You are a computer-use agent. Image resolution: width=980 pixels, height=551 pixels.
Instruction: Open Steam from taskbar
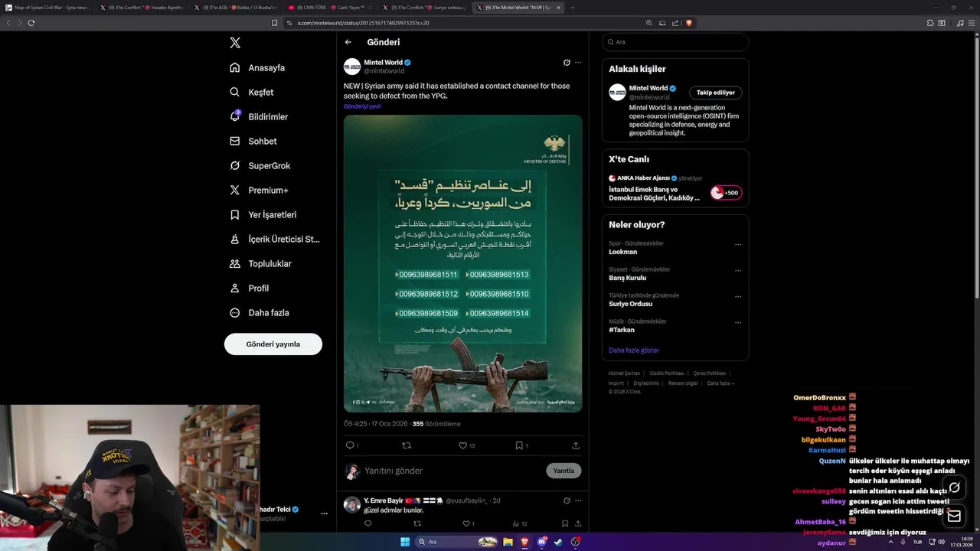[x=559, y=542]
